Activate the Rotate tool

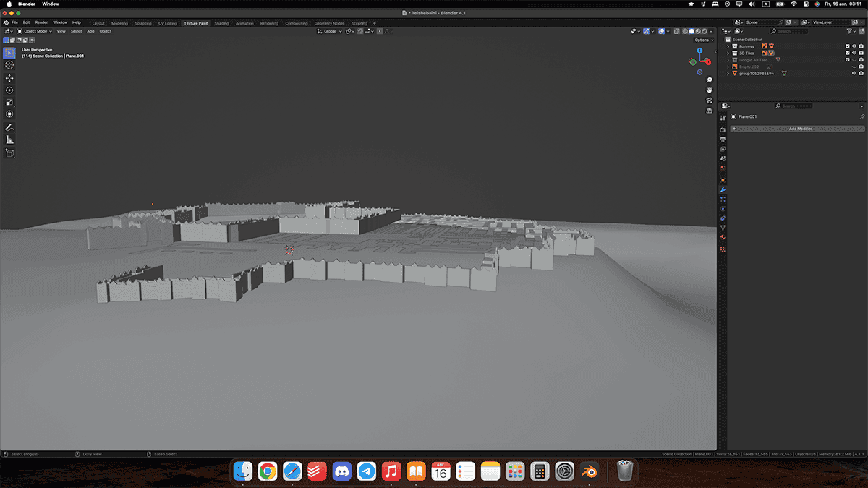point(9,90)
